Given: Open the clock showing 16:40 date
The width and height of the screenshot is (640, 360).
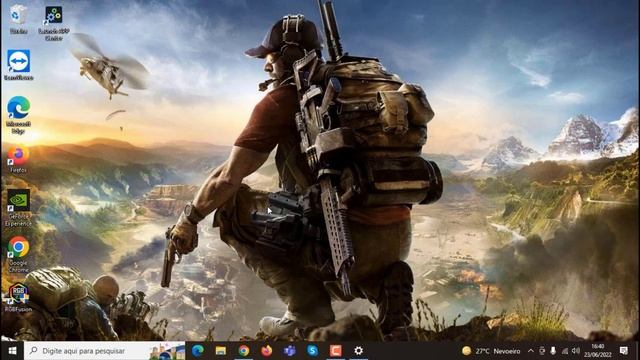Looking at the screenshot, I should 598,351.
